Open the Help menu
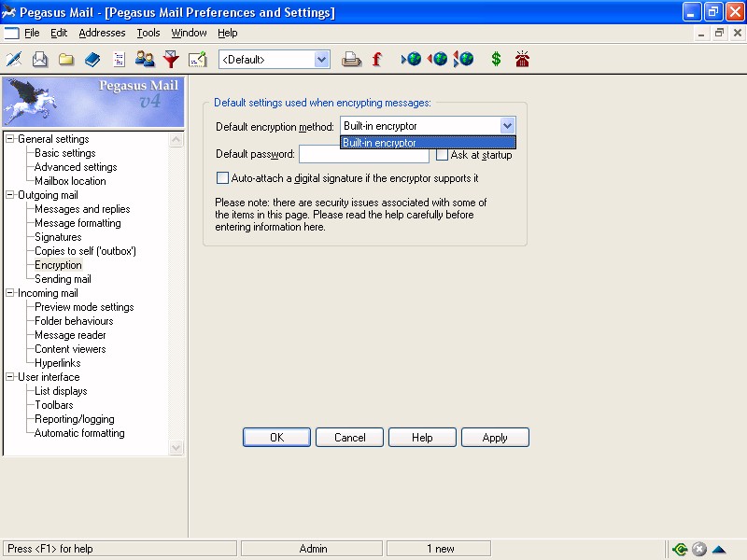747x560 pixels. [227, 33]
